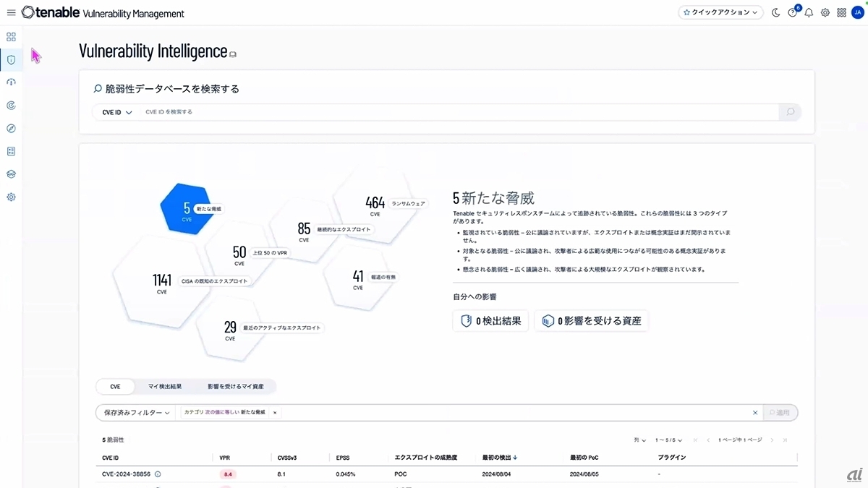This screenshot has height=488, width=868.
Task: Click the 0 影響を受ける資産 button
Action: click(591, 321)
